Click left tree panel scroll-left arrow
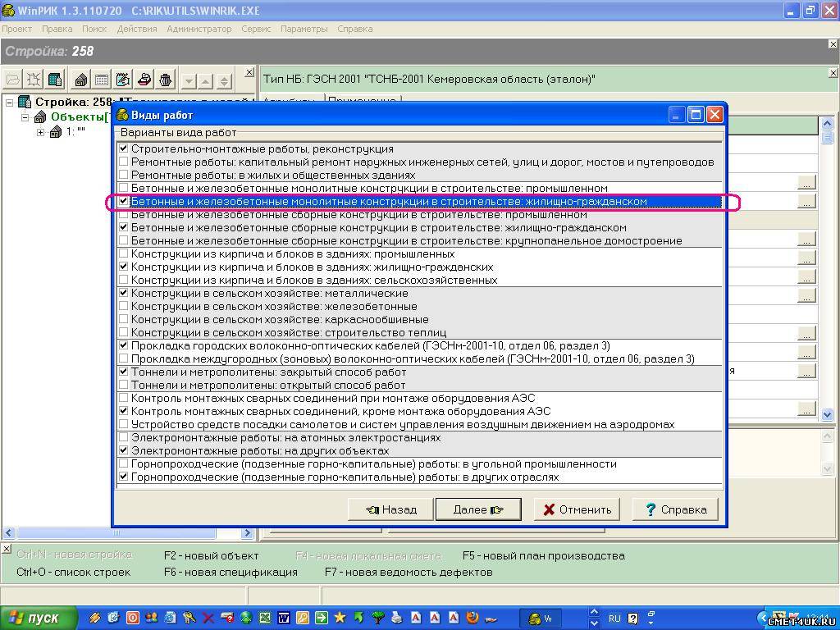Viewport: 840px width, 630px height. (8, 533)
